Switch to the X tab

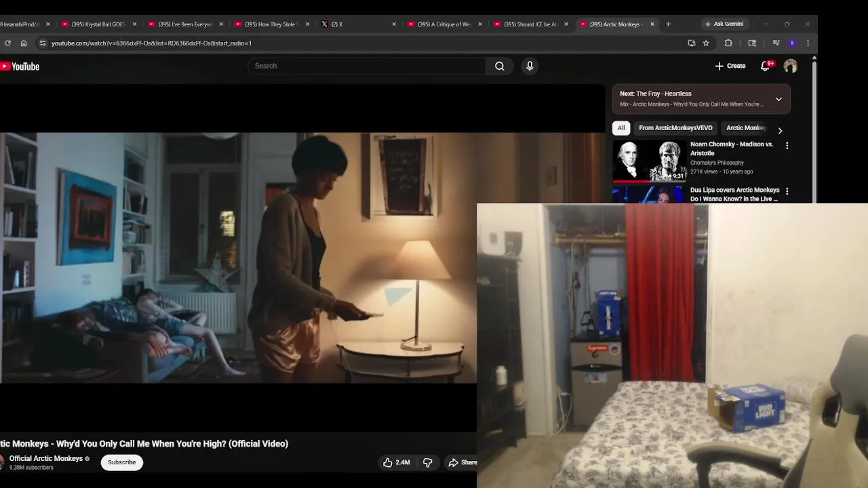(357, 24)
